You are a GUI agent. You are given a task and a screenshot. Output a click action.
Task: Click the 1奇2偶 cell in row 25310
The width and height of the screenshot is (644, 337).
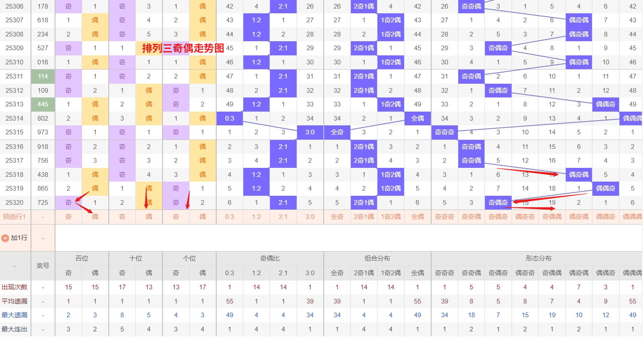point(391,62)
